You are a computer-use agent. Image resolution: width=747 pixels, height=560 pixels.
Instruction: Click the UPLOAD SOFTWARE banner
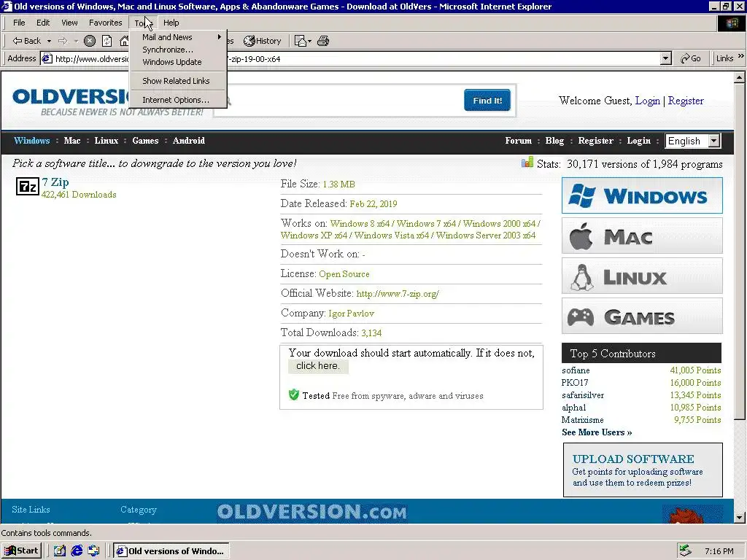coord(643,470)
